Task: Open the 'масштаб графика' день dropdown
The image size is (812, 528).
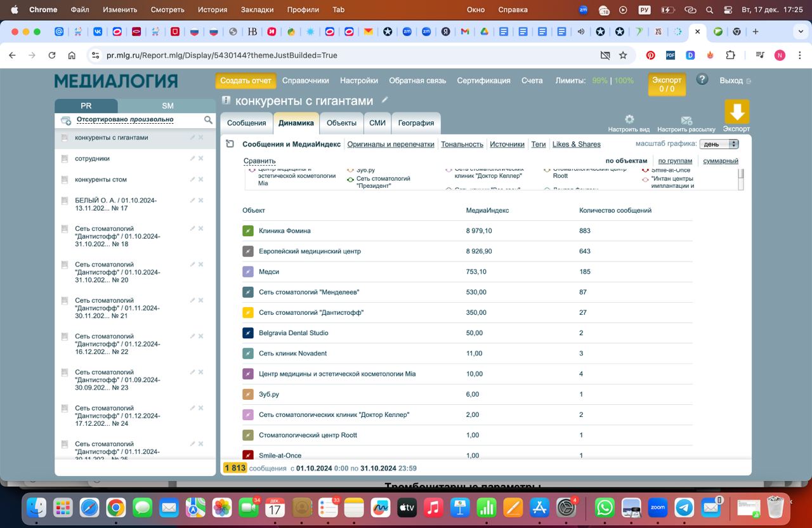Action: 719,144
